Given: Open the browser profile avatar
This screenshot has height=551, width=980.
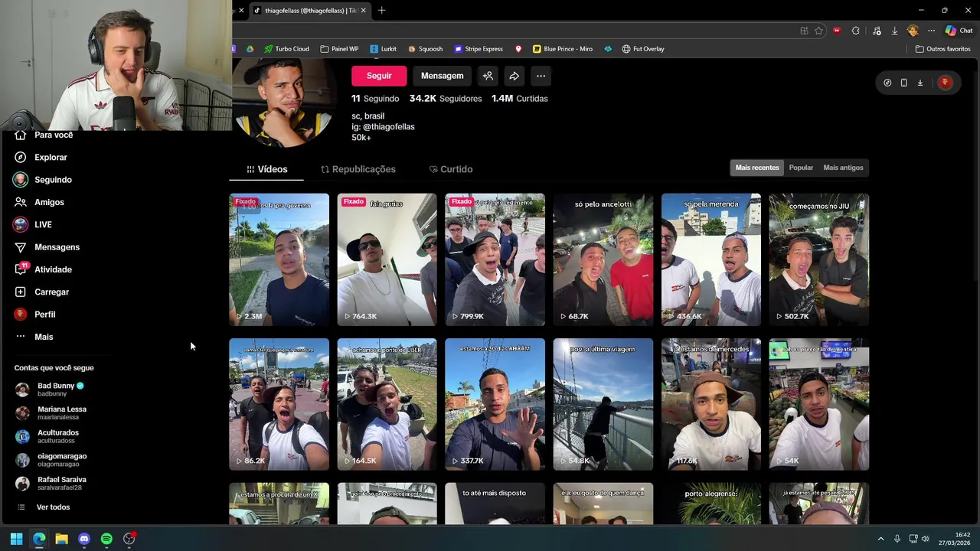Looking at the screenshot, I should (x=913, y=31).
